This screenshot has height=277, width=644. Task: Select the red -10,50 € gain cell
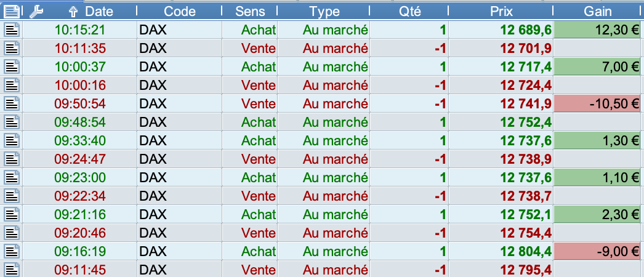[x=598, y=103]
